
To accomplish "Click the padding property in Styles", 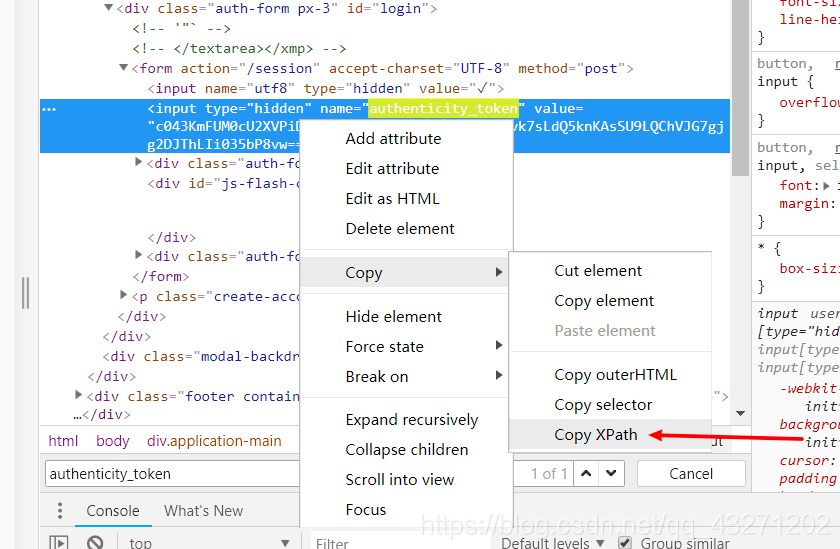I will click(808, 478).
